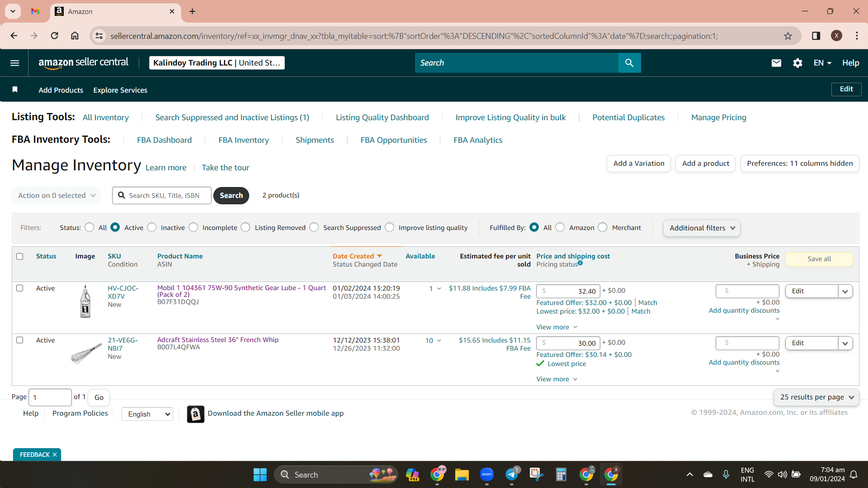Click the magnifier search button in header
868x488 pixels.
629,63
